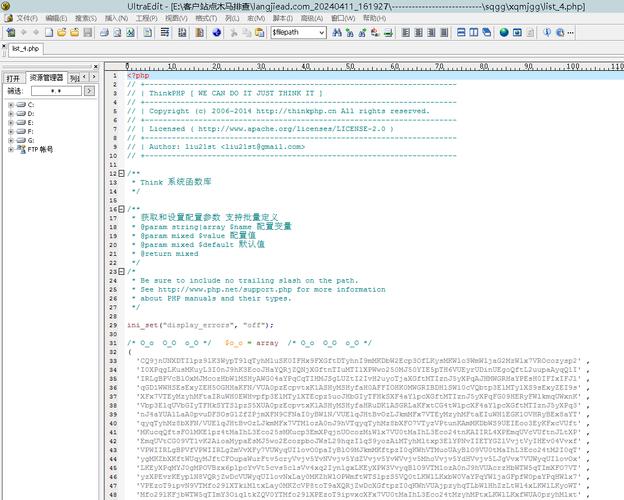Image resolution: width=624 pixels, height=500 pixels.
Task: Click the print icon in toolbar
Action: [x=104, y=33]
